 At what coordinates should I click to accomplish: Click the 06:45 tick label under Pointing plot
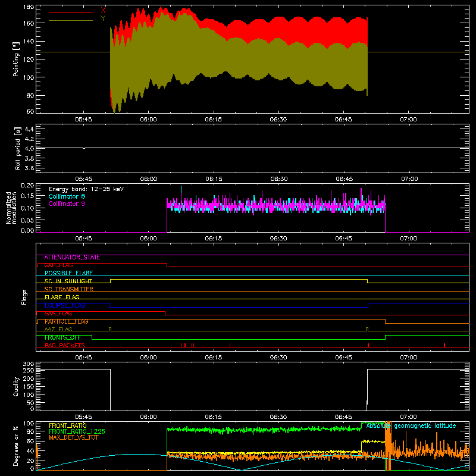pos(343,120)
